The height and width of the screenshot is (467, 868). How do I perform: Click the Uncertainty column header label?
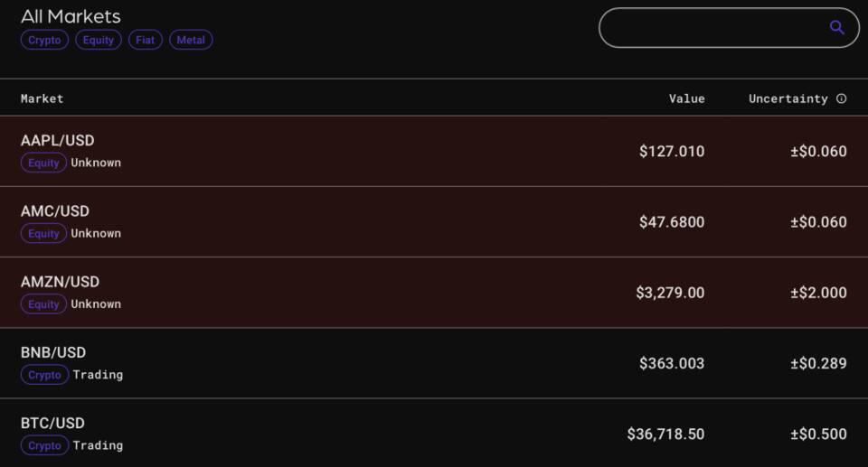pyautogui.click(x=788, y=98)
